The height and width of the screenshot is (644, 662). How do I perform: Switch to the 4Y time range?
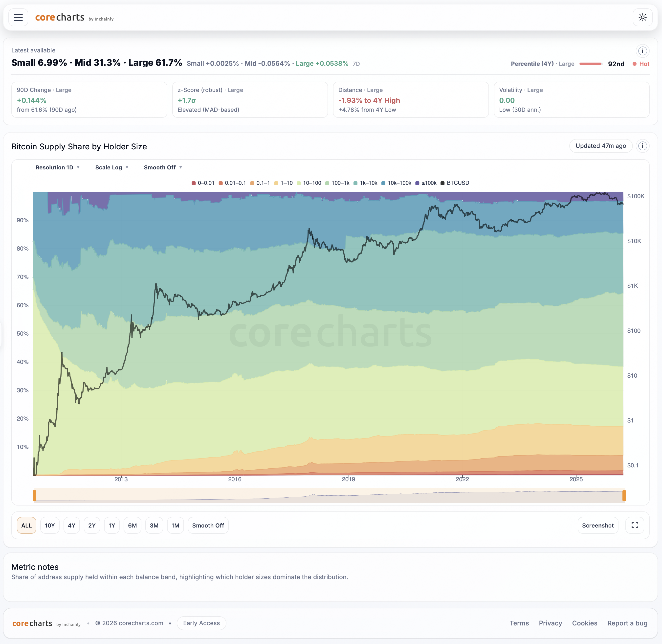(72, 525)
